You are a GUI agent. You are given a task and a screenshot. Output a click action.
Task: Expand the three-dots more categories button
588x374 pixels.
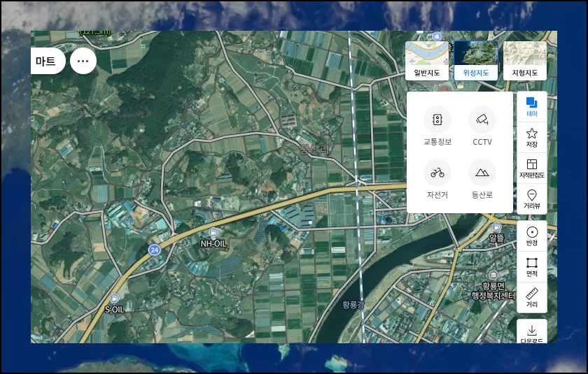[x=83, y=61]
